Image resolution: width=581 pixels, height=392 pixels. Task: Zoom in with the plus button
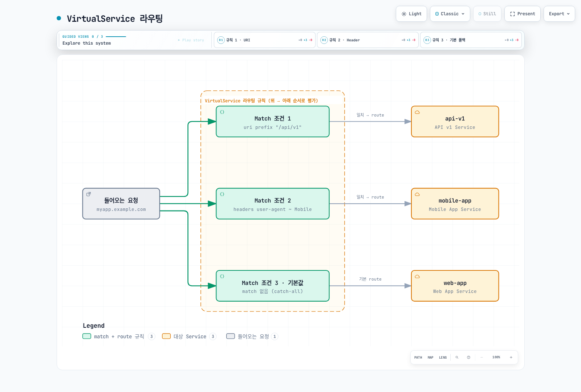click(511, 358)
